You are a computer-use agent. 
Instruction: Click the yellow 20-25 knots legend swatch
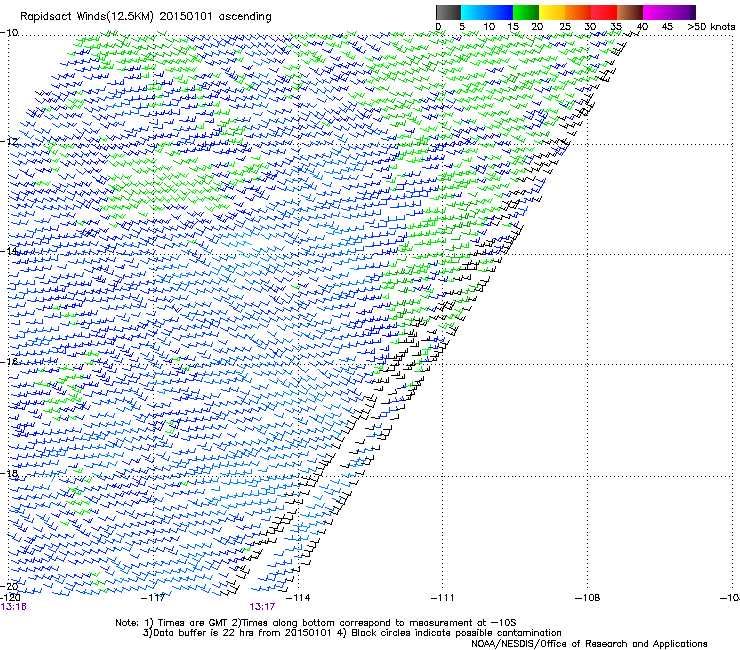[552, 12]
